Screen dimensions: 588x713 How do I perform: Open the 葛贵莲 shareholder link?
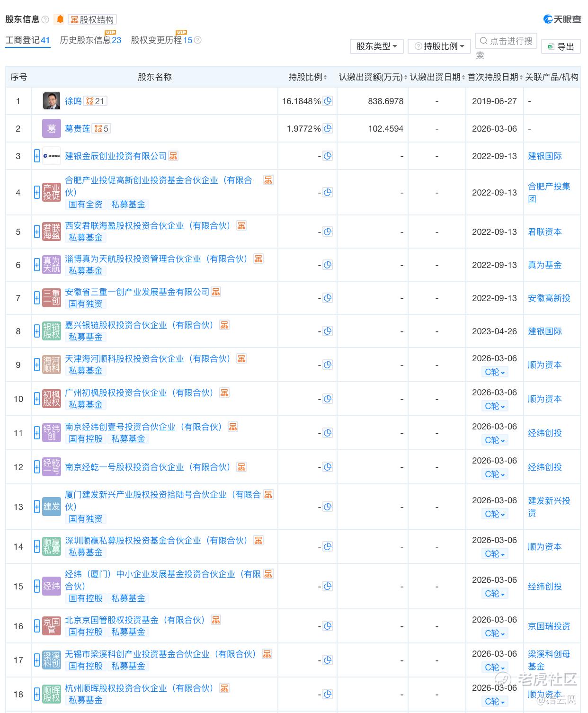pos(78,128)
